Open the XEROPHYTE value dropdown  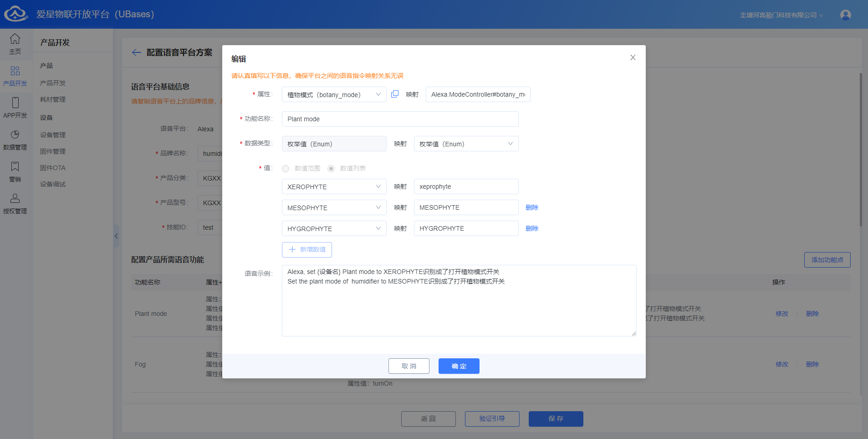[x=334, y=186]
